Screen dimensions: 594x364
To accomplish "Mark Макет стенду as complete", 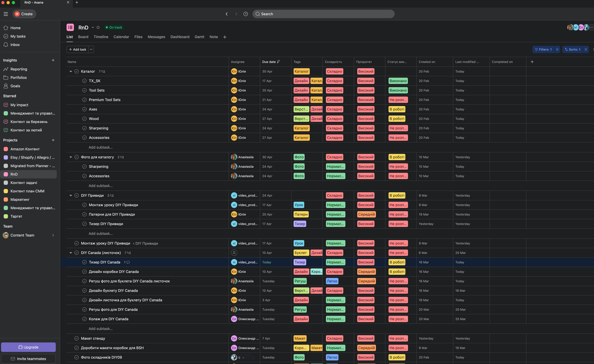I will [76, 339].
